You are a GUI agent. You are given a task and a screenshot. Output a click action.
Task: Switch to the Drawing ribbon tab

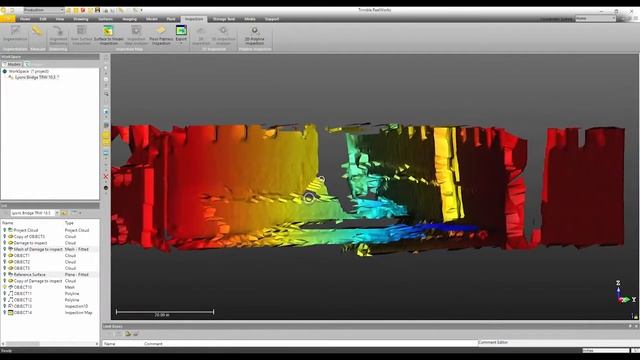point(80,19)
